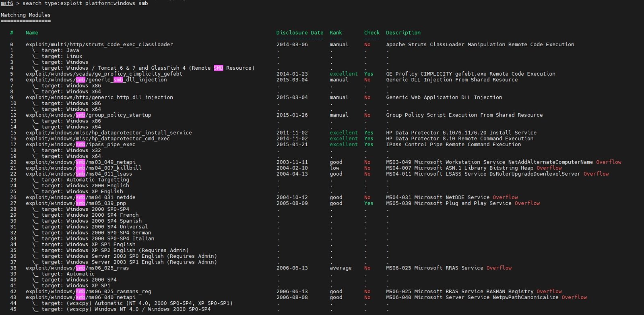
Task: Click description 'MS04-031 Microsoft NetDDE Service Overflow'
Action: click(452, 197)
